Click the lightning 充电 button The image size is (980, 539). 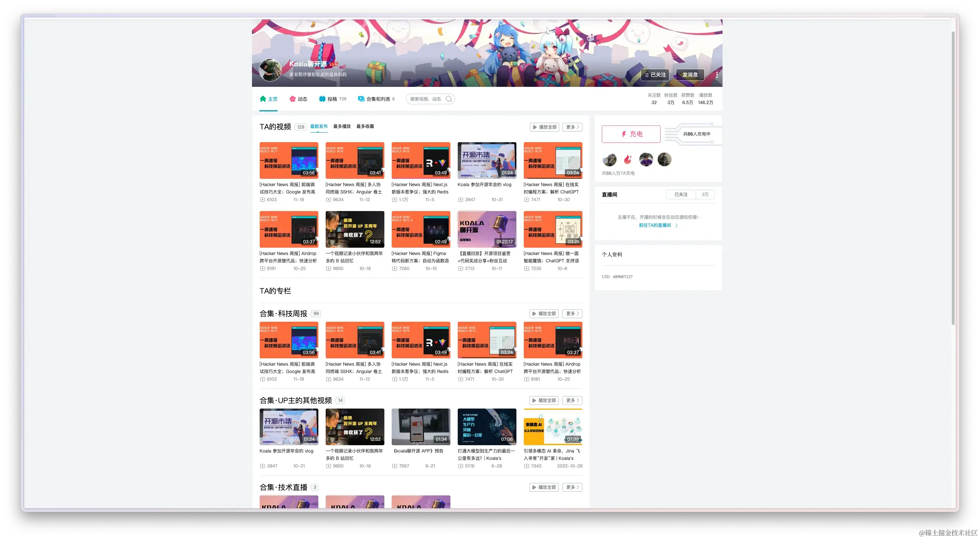click(x=631, y=134)
